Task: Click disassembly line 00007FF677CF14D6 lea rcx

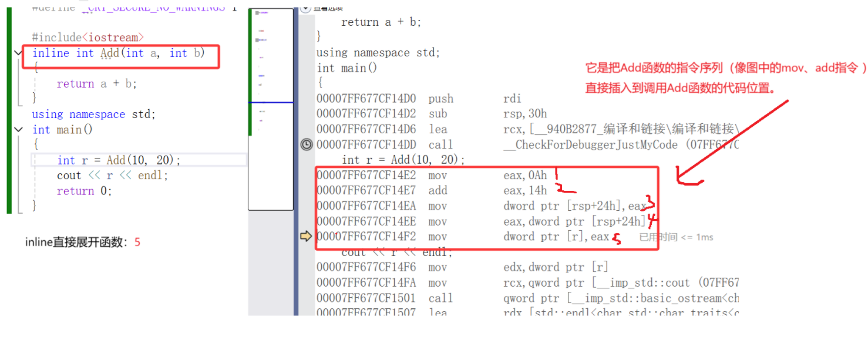Action: (527, 129)
